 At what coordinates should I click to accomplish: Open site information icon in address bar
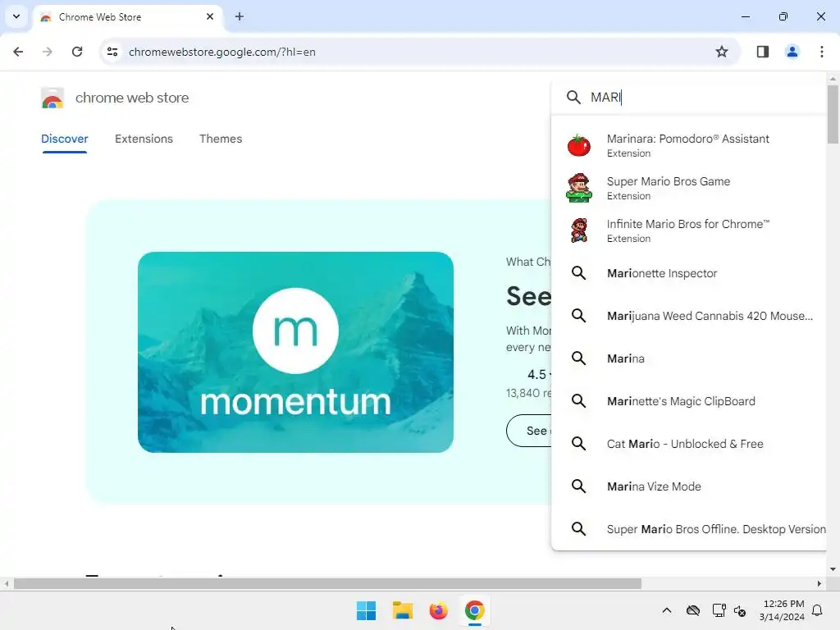112,52
